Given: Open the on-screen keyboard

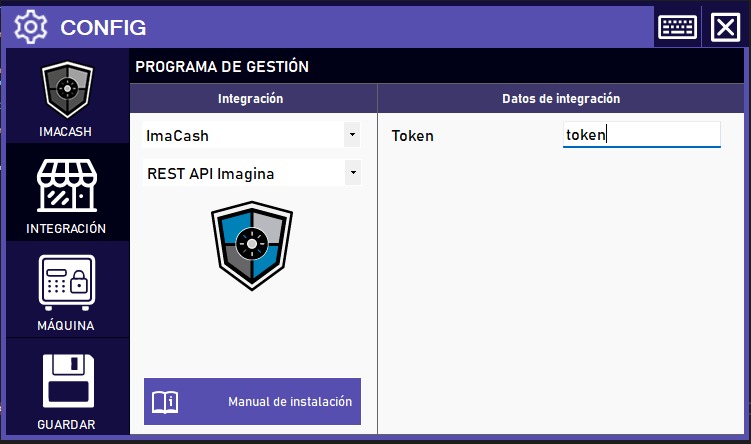Looking at the screenshot, I should [677, 27].
